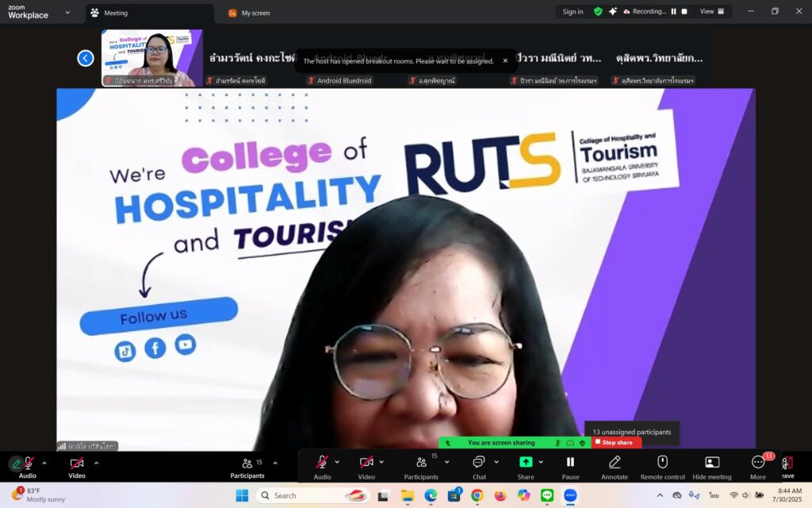The image size is (812, 508).
Task: Expand the Chat options arrow
Action: click(x=496, y=462)
